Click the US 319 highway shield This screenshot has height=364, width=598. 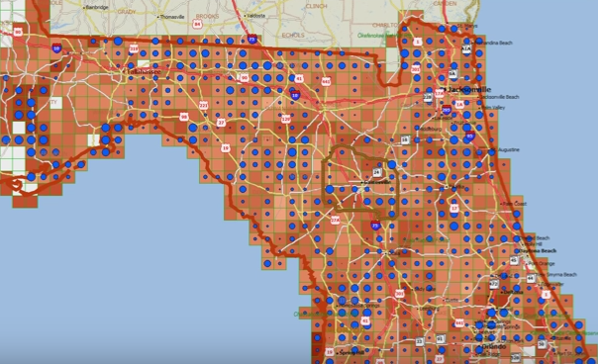pyautogui.click(x=134, y=48)
